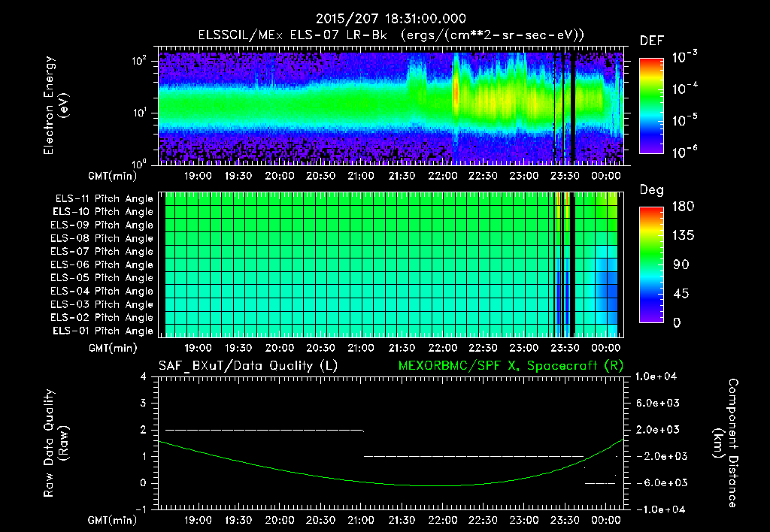Click the Raw Data Quality (Raw) axis label
Screen dimensions: 770x532
56,443
